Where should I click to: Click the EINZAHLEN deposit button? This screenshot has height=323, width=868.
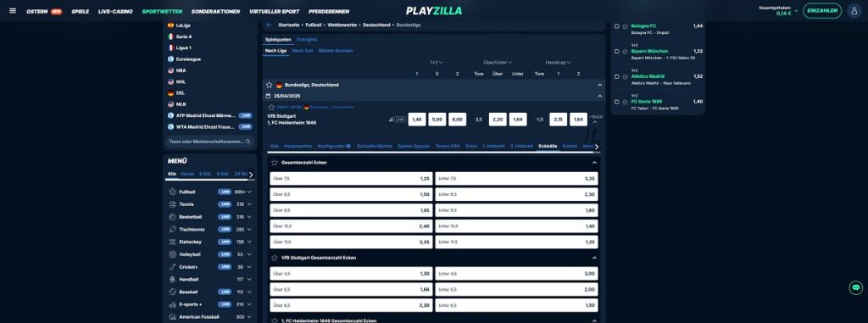[x=822, y=10]
